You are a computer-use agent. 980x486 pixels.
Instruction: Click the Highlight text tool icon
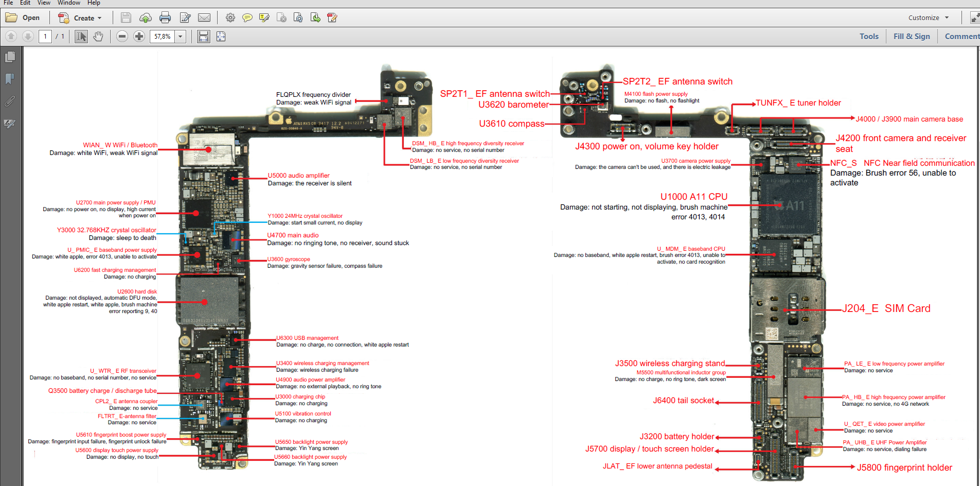[264, 18]
